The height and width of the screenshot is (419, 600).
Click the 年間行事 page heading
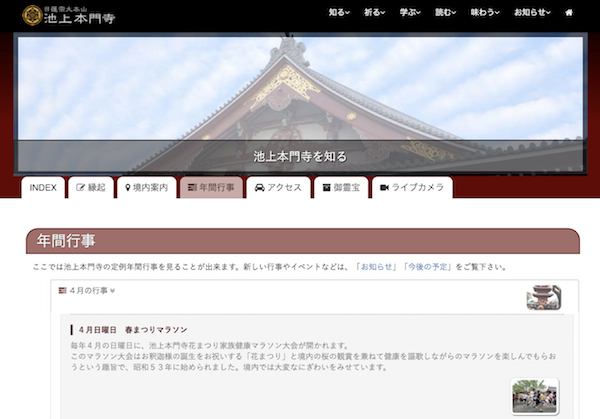click(x=66, y=241)
